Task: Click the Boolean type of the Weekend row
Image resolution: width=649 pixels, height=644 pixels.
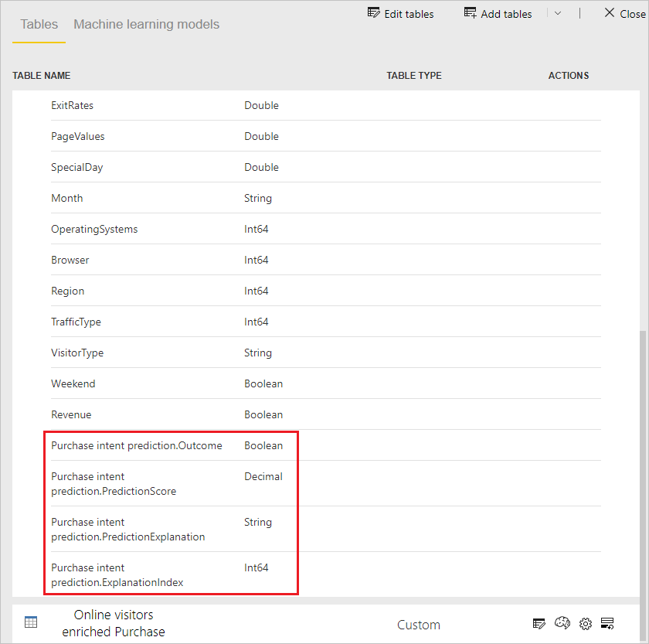Action: click(x=263, y=384)
